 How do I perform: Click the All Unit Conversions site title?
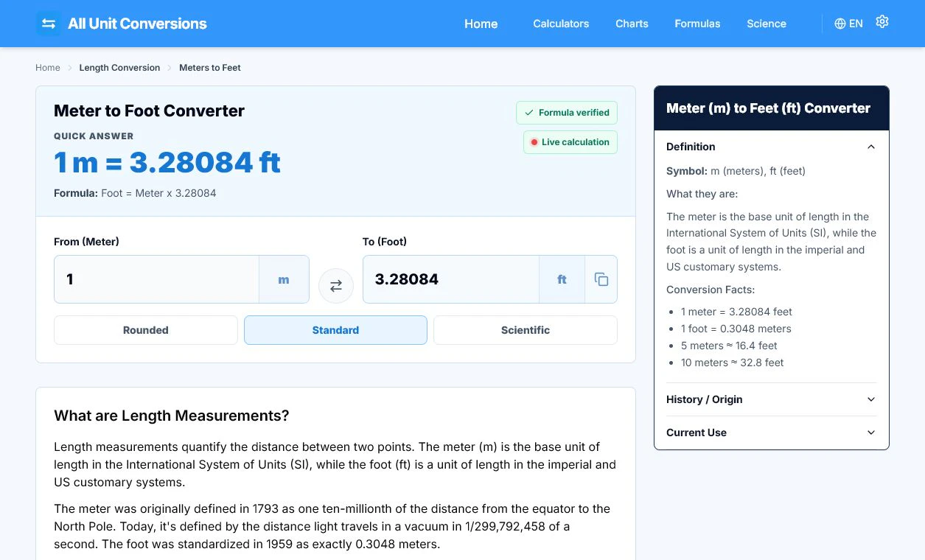(x=137, y=24)
